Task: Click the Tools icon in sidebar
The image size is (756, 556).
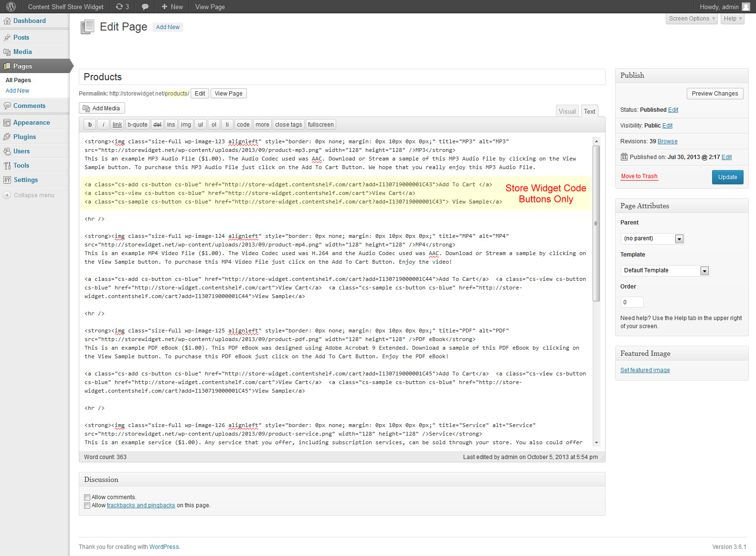Action: [x=7, y=166]
